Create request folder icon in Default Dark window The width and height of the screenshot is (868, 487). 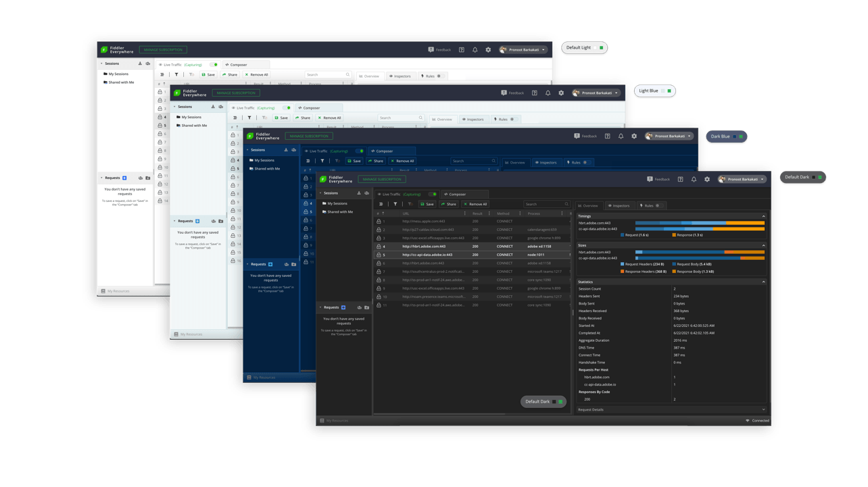pyautogui.click(x=366, y=307)
